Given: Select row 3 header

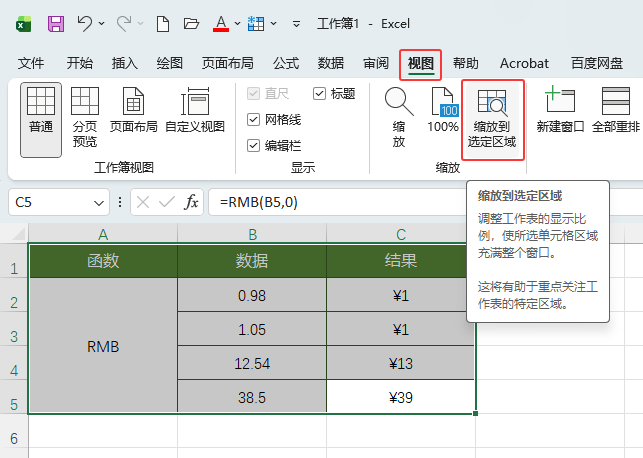Looking at the screenshot, I should [14, 329].
